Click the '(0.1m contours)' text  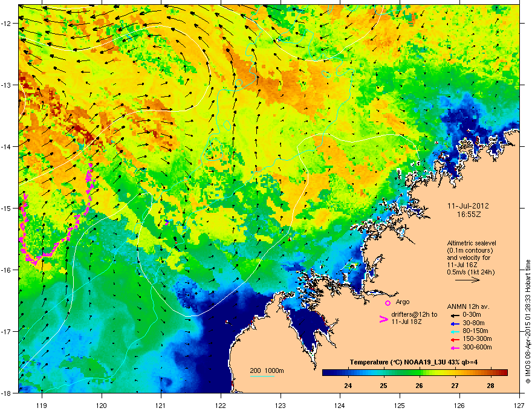pos(470,250)
